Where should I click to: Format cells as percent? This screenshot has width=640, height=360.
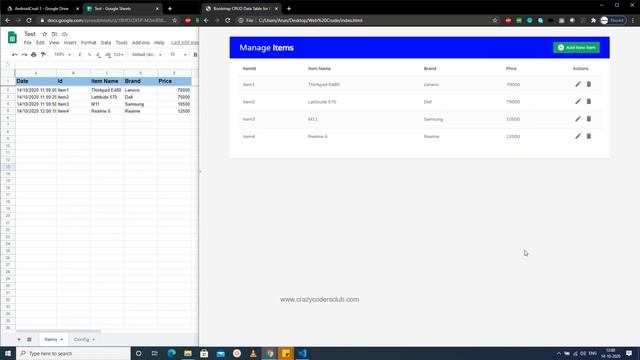tap(89, 55)
